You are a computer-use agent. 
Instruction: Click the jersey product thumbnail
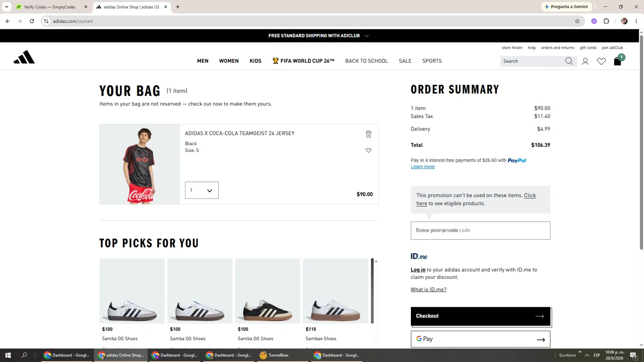pos(140,164)
